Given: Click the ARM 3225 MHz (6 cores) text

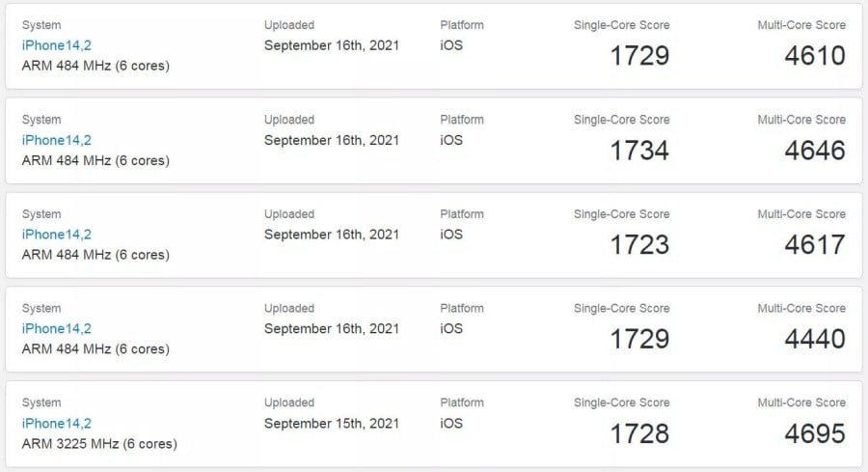Looking at the screenshot, I should coord(99,444).
